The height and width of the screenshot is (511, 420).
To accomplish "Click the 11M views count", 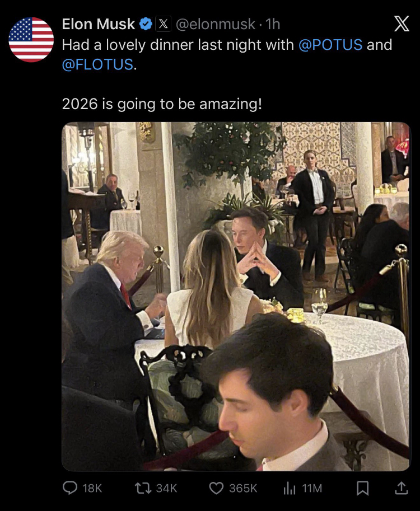I will point(312,488).
